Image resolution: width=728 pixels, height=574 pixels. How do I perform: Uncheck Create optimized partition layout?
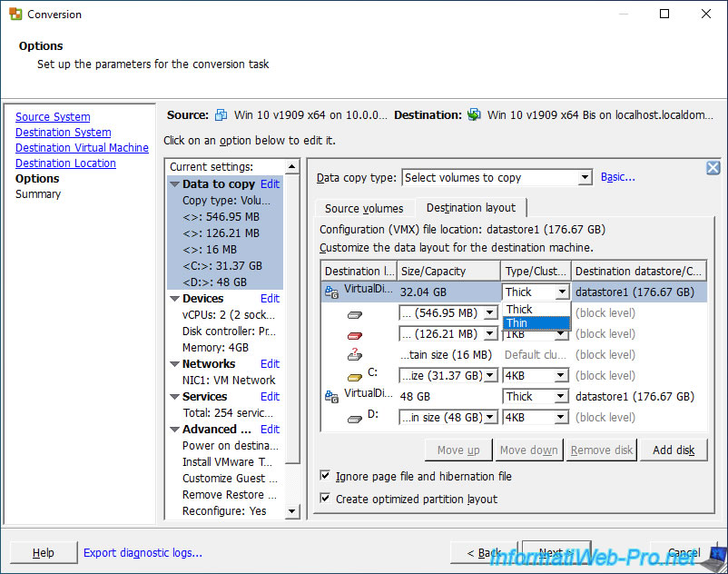pos(326,499)
